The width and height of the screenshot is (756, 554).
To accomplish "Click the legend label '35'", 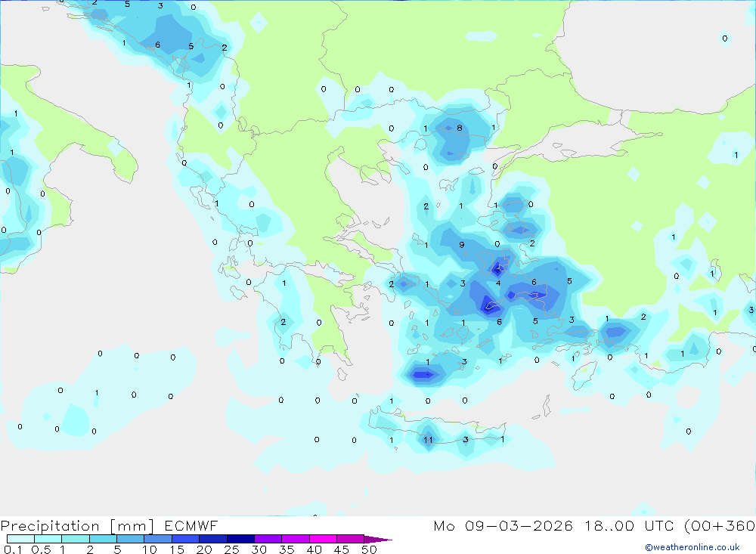I will click(287, 549).
